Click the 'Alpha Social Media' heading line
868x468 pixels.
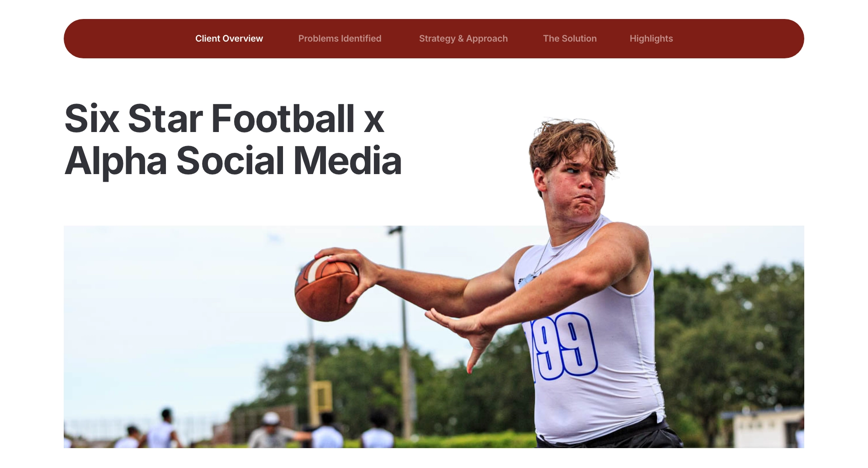[x=233, y=161]
